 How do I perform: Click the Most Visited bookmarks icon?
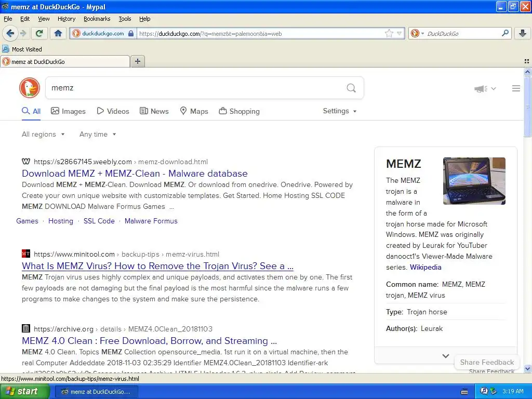coord(5,49)
